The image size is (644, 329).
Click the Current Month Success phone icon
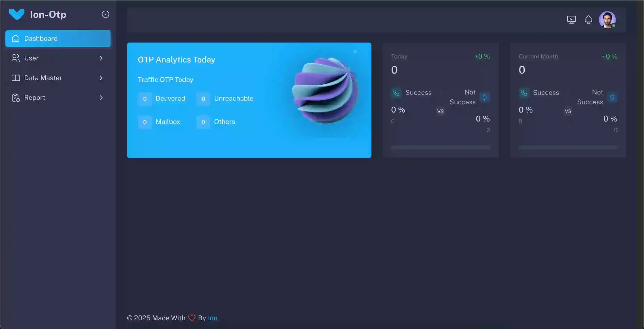(x=524, y=93)
